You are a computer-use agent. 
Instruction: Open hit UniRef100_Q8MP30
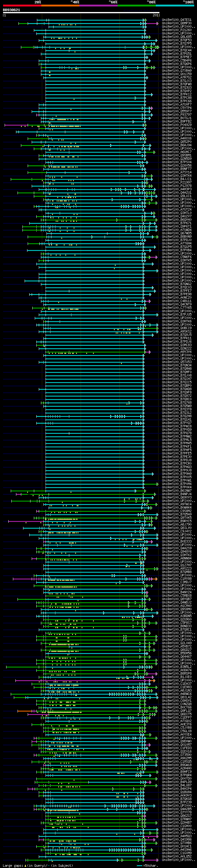[x=176, y=23]
